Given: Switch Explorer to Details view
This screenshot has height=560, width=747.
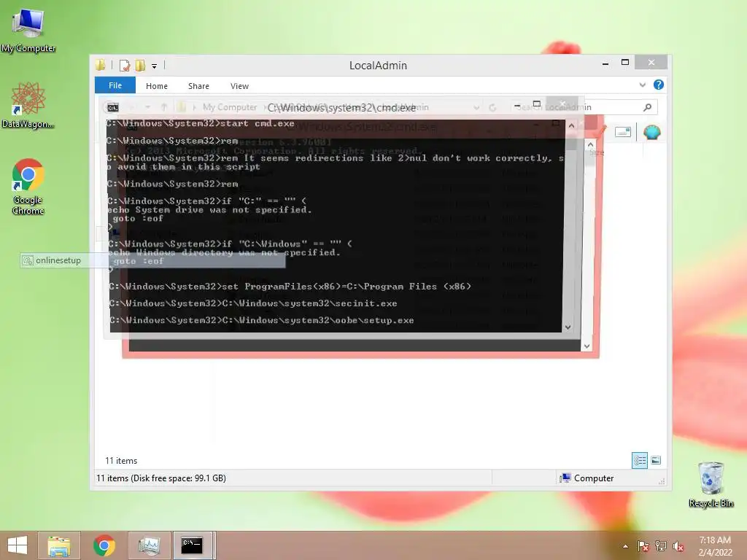Looking at the screenshot, I should [x=640, y=461].
